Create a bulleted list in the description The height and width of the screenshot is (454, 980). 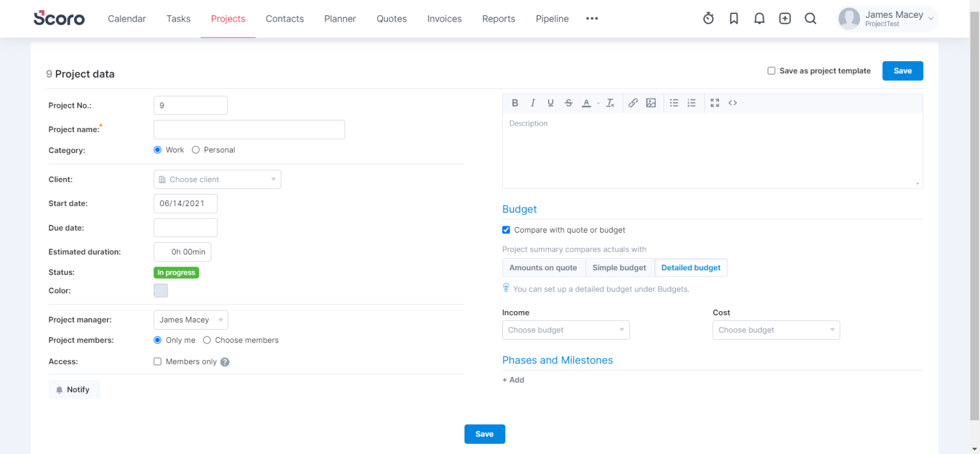[674, 103]
